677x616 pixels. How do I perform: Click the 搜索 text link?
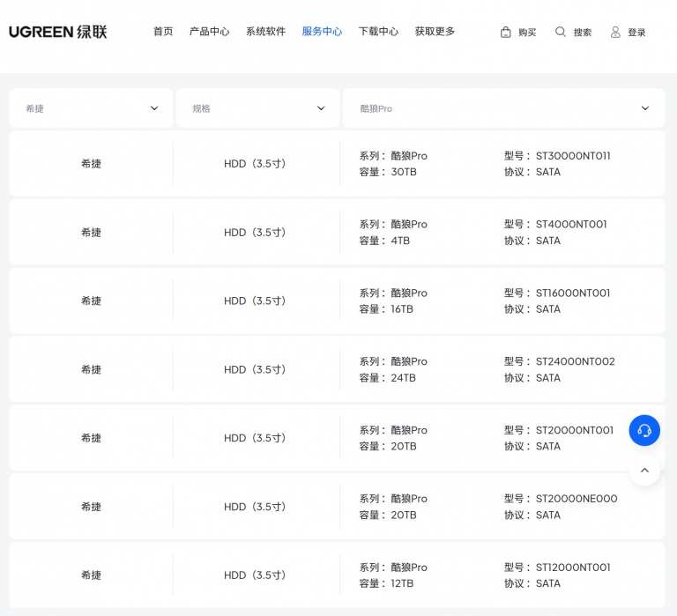pyautogui.click(x=583, y=33)
